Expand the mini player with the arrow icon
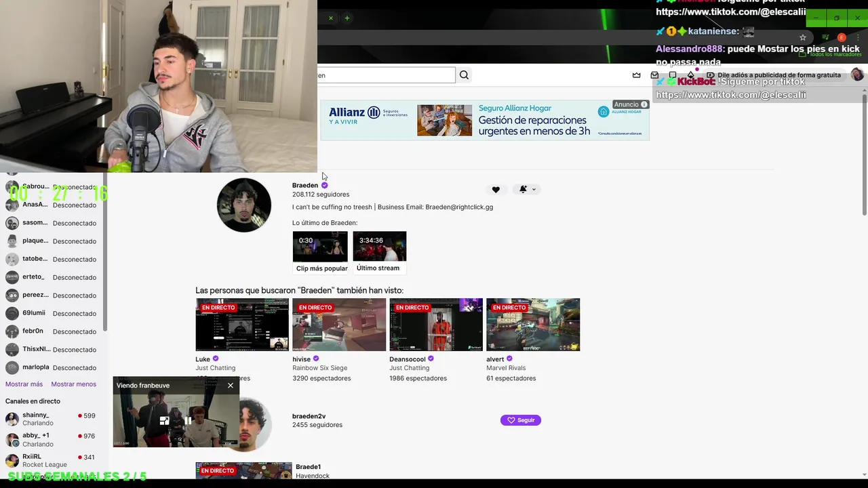The height and width of the screenshot is (488, 868). (x=164, y=421)
